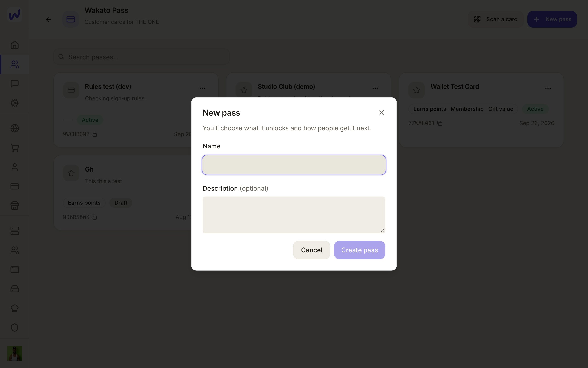The image size is (588, 368).
Task: Copy the ZZWAL001 pass code
Action: tap(440, 123)
